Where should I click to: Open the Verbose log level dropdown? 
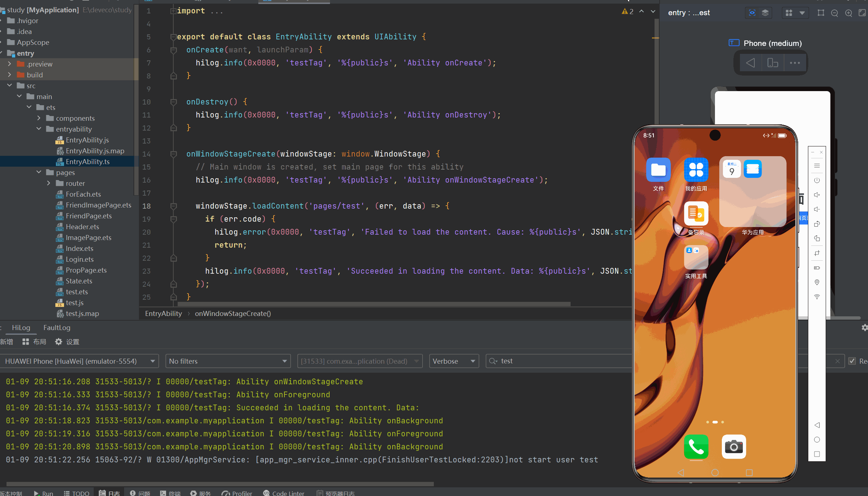tap(454, 361)
